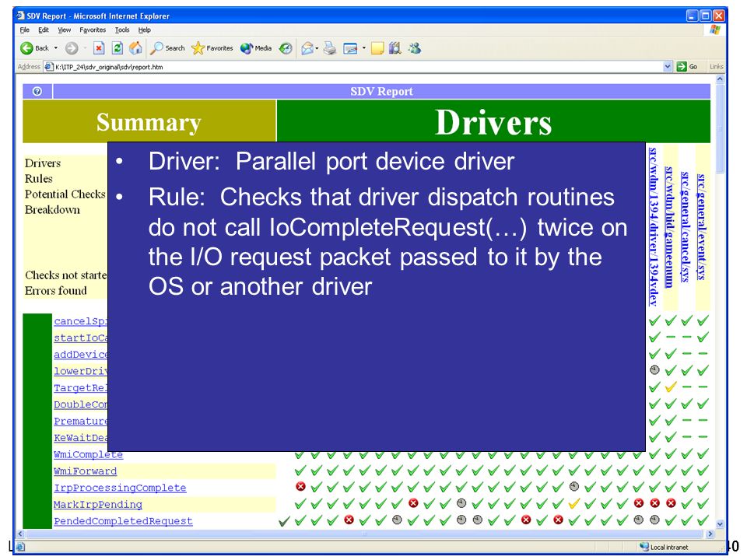Click the horizontal scrollbar left arrow
Screen dimensions: 747x560
(20, 534)
